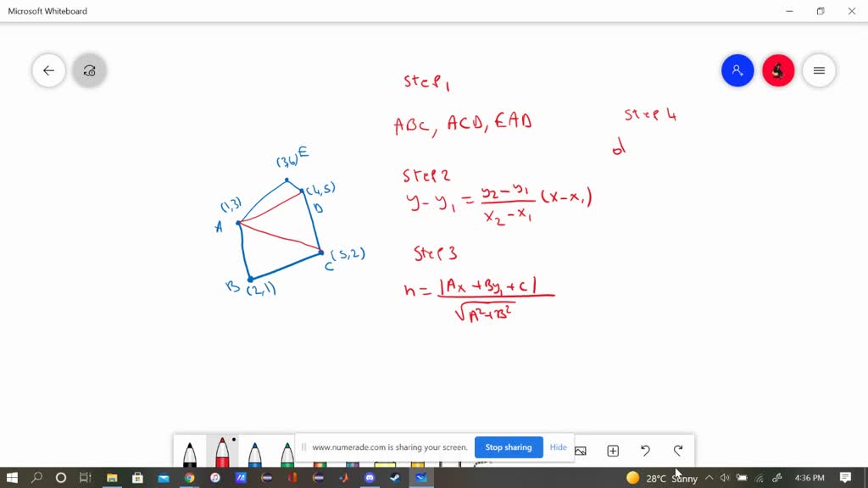Undo the last drawing stroke
This screenshot has height=488, width=868.
coord(645,450)
